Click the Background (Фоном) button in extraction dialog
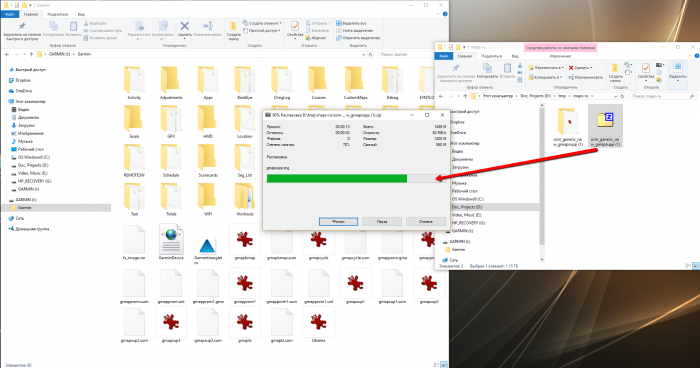700x368 pixels. click(x=338, y=222)
